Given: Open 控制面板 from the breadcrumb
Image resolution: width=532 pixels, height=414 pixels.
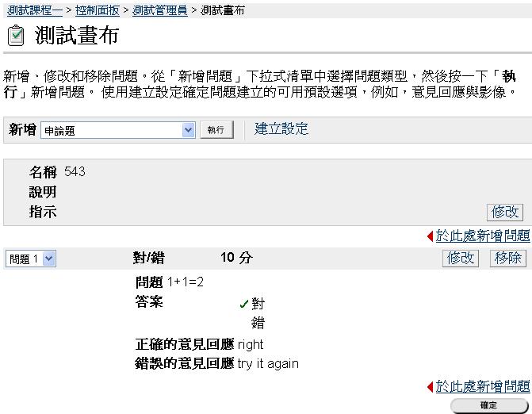Looking at the screenshot, I should tap(97, 11).
